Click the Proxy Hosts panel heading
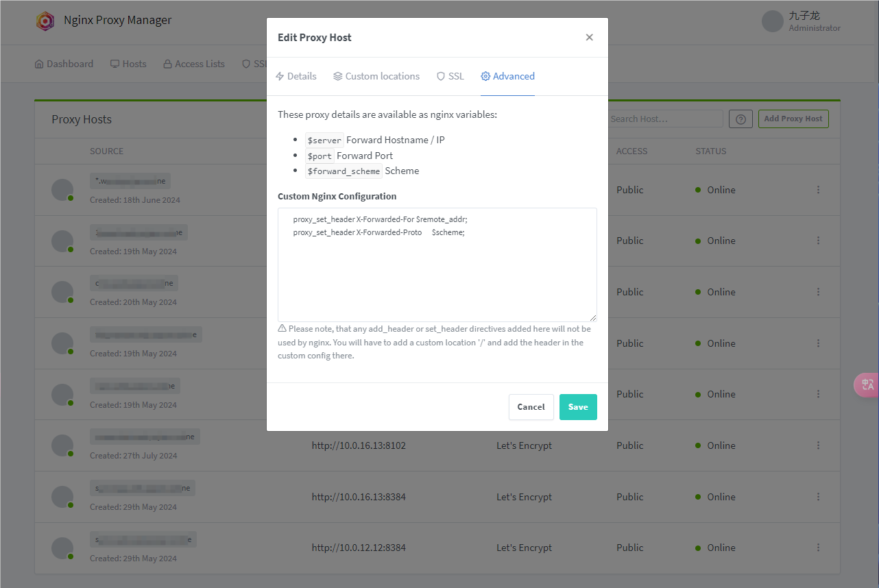 [82, 119]
